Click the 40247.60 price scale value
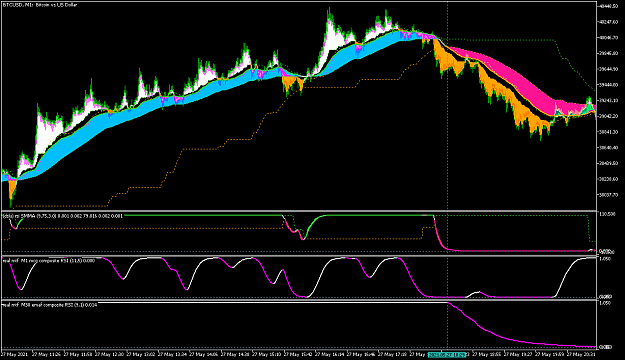 [x=608, y=22]
